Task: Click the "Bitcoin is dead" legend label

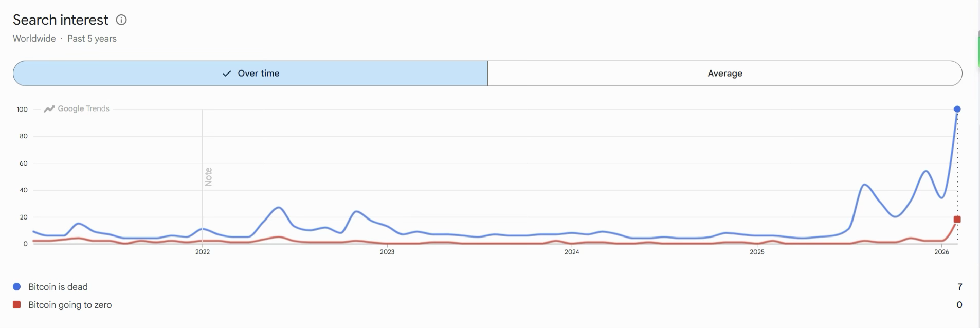Action: tap(58, 287)
